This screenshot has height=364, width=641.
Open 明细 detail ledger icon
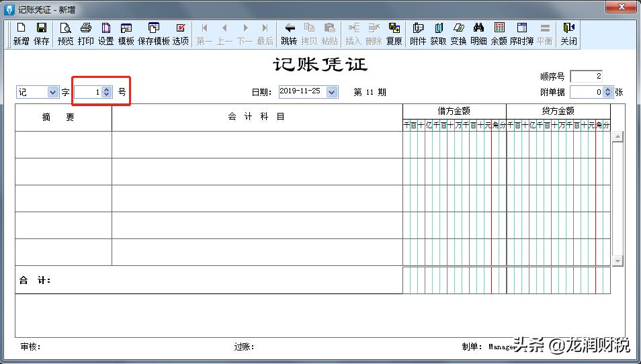478,34
